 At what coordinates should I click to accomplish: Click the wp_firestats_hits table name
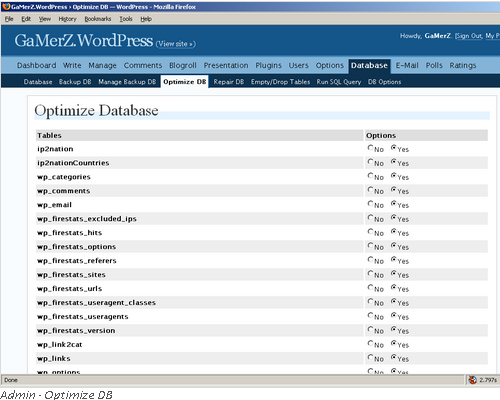click(69, 233)
